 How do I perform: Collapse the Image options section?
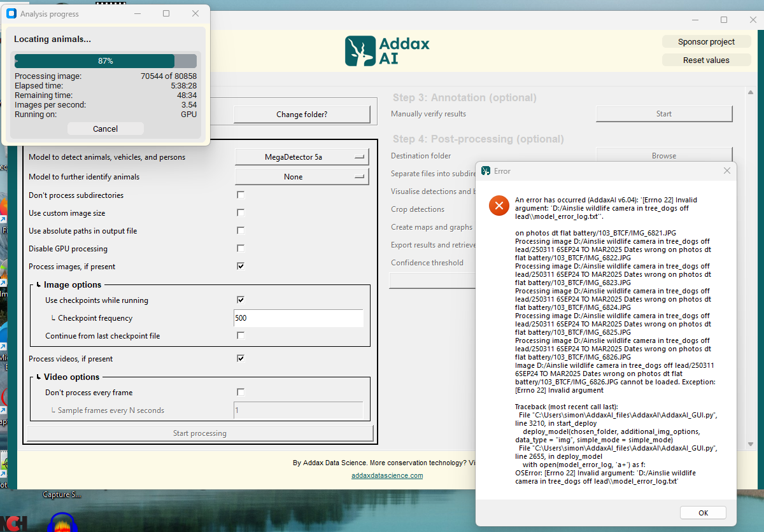point(39,285)
